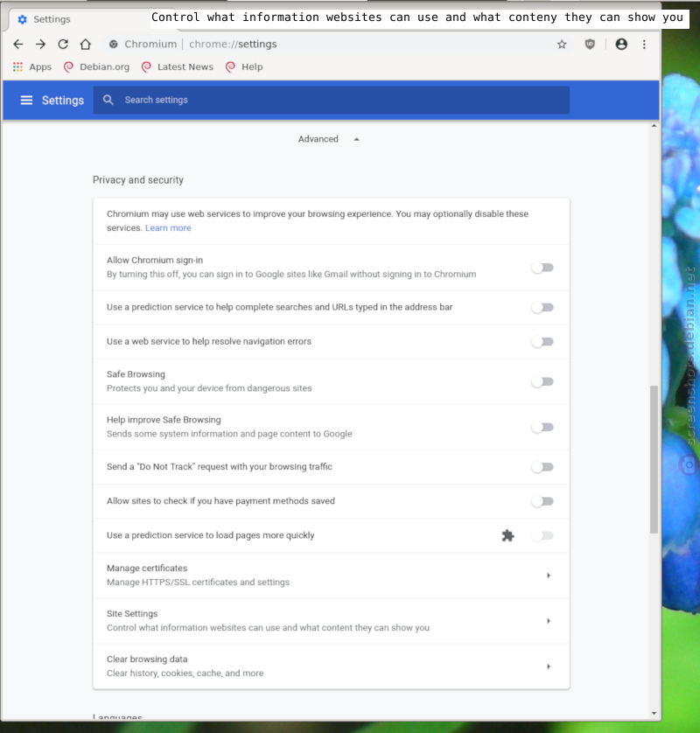Reload the settings page
Viewport: 700px width, 733px height.
pyautogui.click(x=63, y=45)
